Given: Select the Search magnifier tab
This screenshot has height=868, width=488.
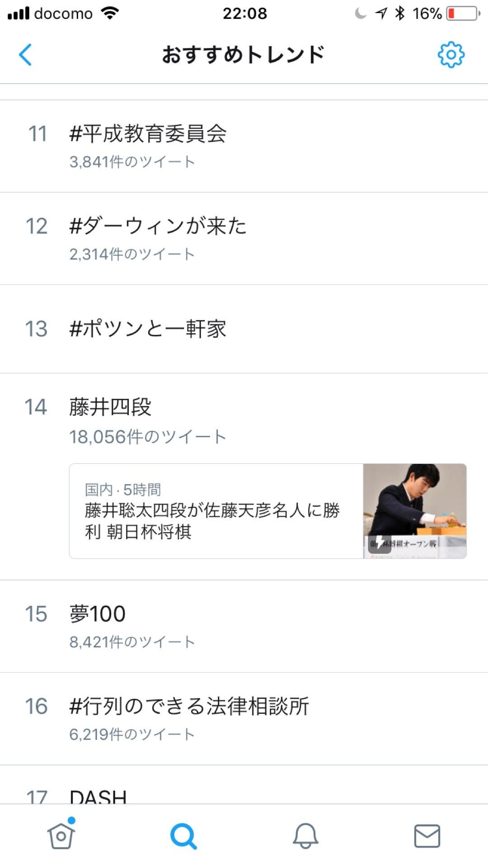Looking at the screenshot, I should tap(183, 836).
